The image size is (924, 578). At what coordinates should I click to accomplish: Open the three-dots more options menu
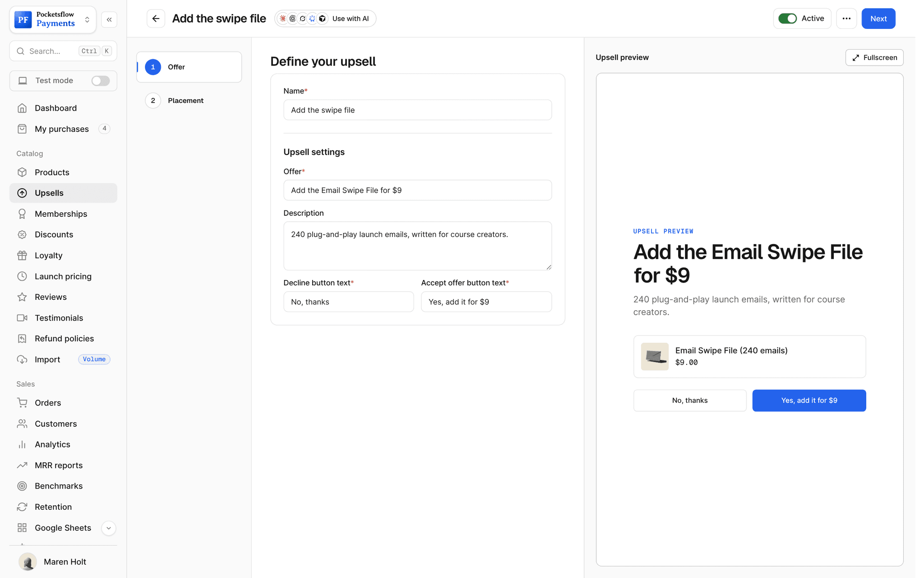846,19
